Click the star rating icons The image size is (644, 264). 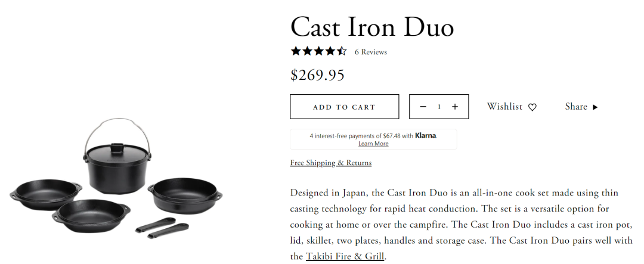(318, 51)
